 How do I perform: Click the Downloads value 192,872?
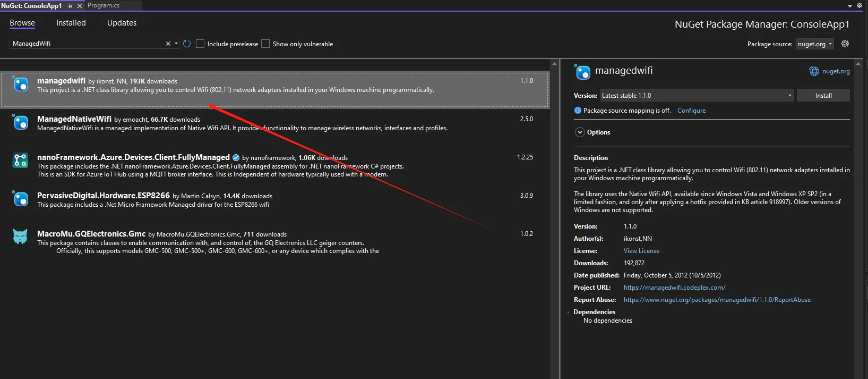point(634,263)
